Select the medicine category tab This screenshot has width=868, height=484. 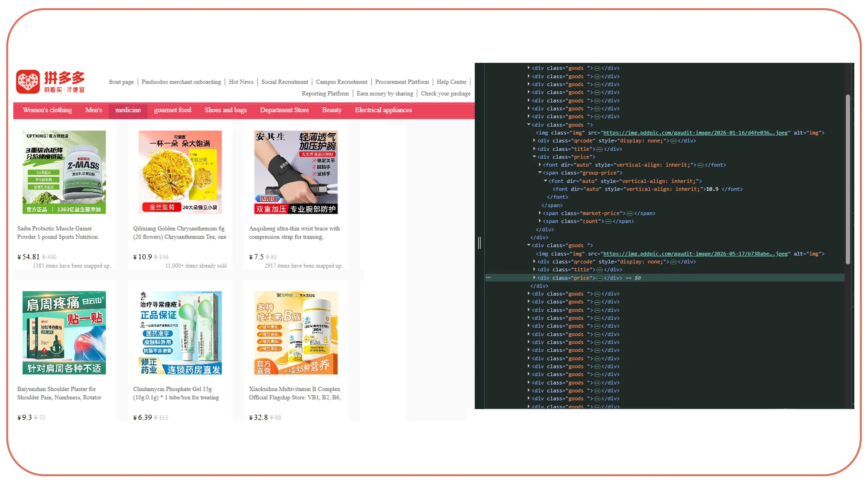pyautogui.click(x=128, y=110)
